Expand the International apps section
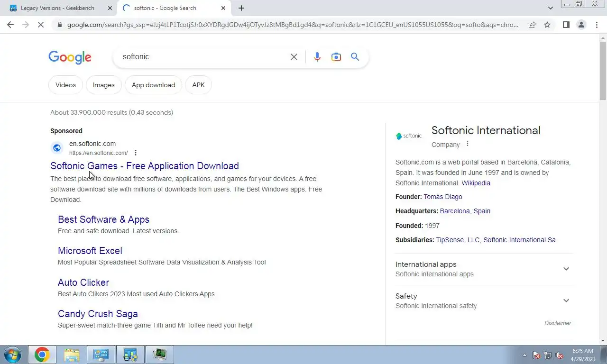607x364 pixels. pos(484,269)
